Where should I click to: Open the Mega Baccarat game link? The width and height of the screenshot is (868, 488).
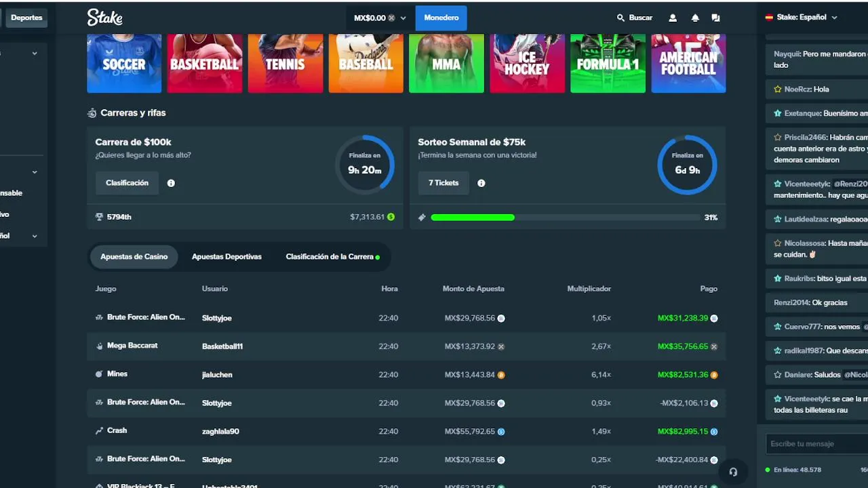coord(132,346)
